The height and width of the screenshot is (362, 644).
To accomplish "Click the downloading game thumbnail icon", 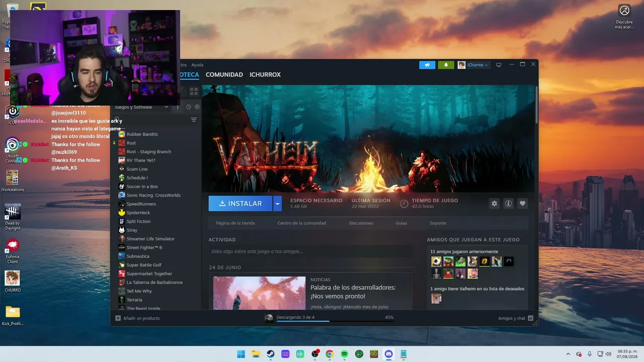I will [x=269, y=318].
